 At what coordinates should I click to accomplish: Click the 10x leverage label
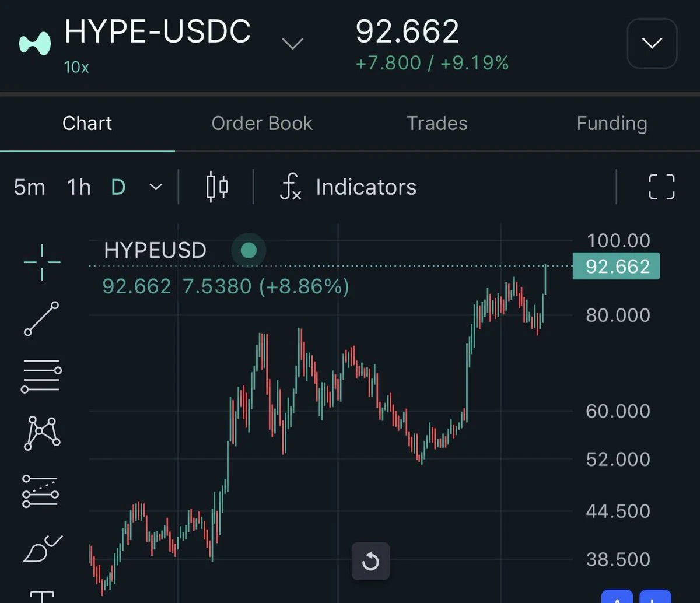pos(76,67)
